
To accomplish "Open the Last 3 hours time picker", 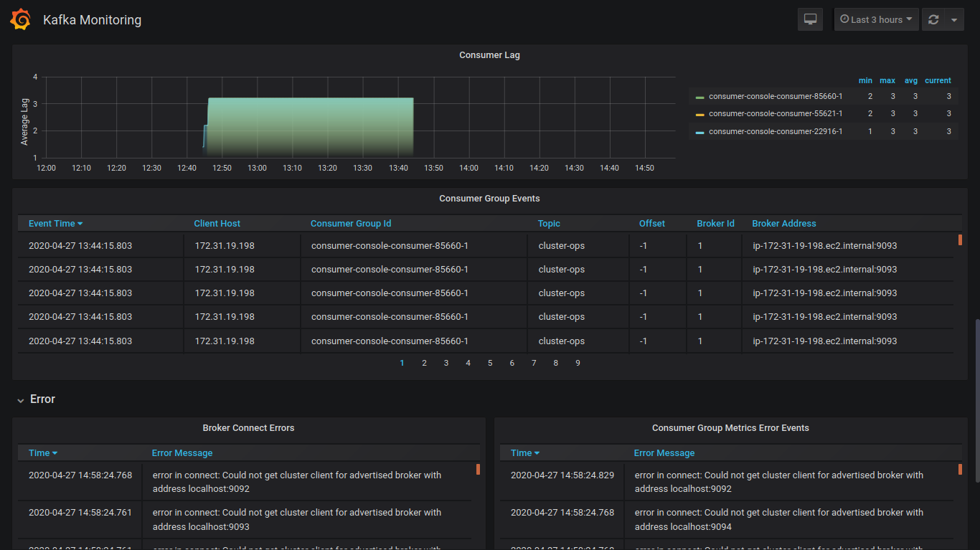I will 876,19.
